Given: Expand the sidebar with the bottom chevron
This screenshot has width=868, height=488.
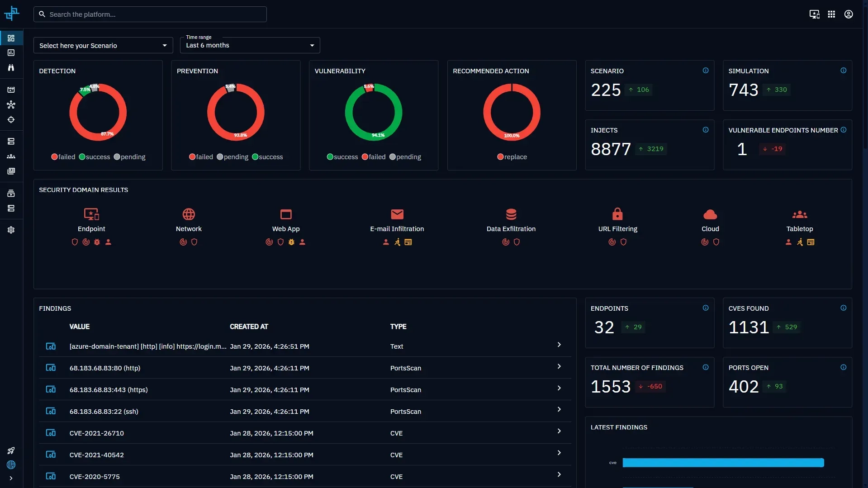Looking at the screenshot, I should 11,478.
